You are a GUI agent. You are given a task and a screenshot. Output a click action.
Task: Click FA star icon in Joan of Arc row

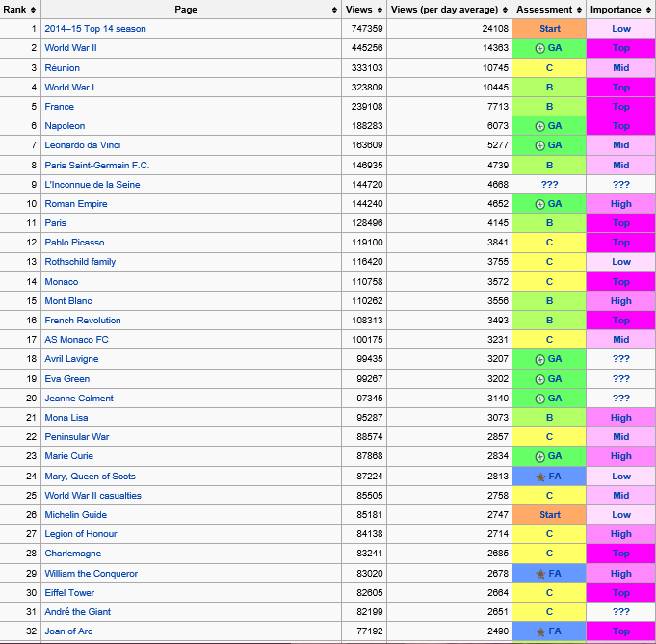540,631
